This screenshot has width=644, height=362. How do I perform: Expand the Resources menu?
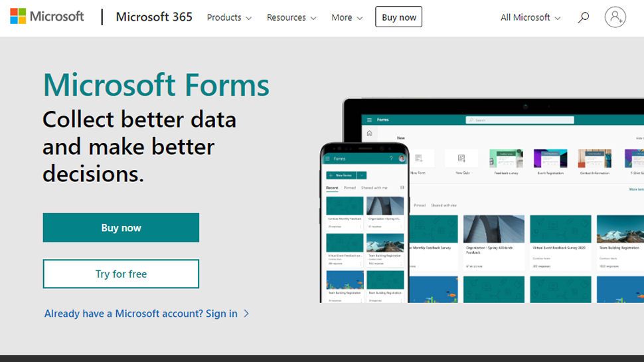(x=291, y=18)
